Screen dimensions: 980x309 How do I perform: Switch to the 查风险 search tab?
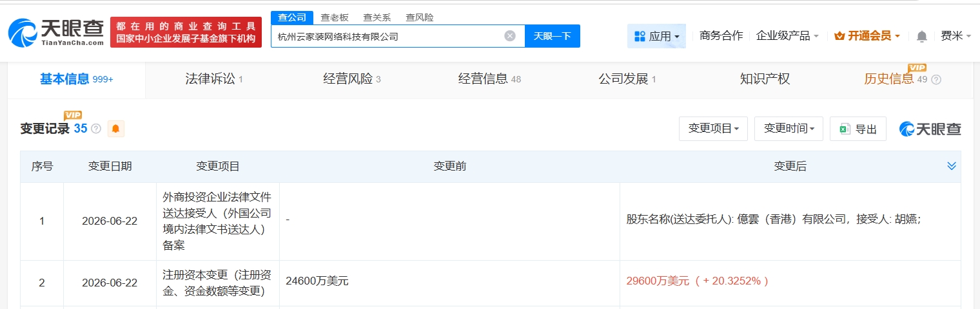coord(420,17)
